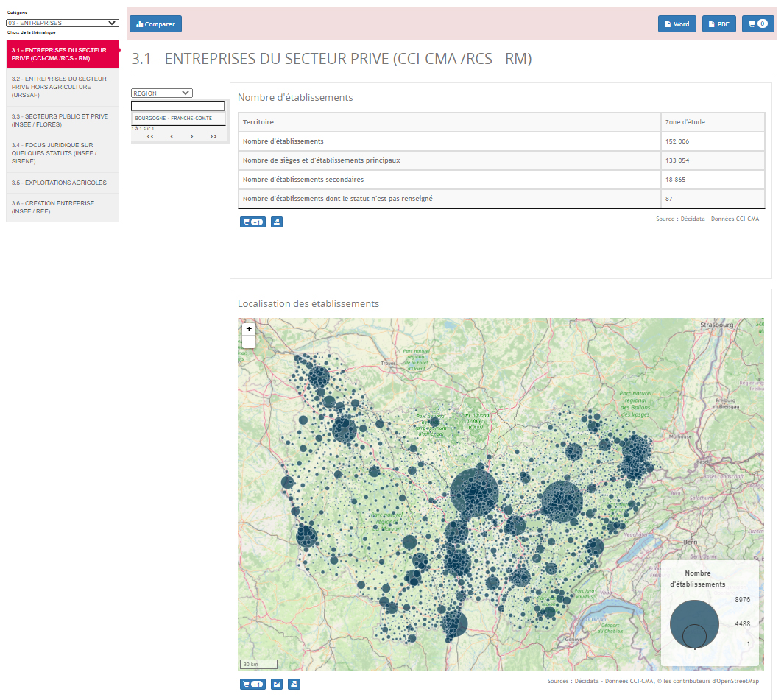This screenshot has height=700, width=784.
Task: Open the 03 - ENTREPRISES category dropdown
Action: pyautogui.click(x=62, y=22)
